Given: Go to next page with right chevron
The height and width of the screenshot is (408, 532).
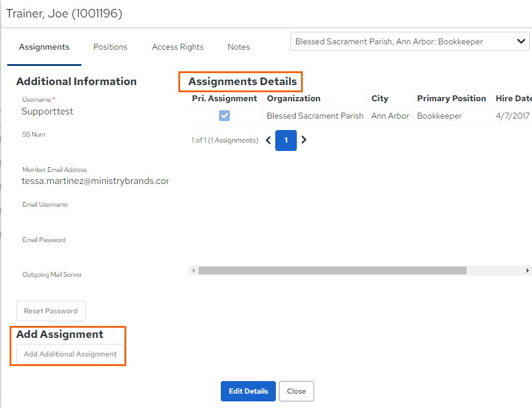Looking at the screenshot, I should 303,140.
